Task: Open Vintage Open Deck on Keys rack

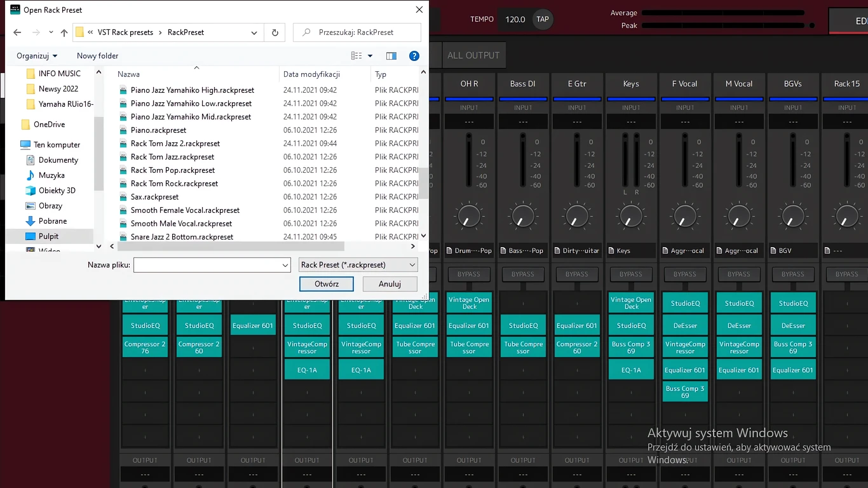Action: coord(631,303)
